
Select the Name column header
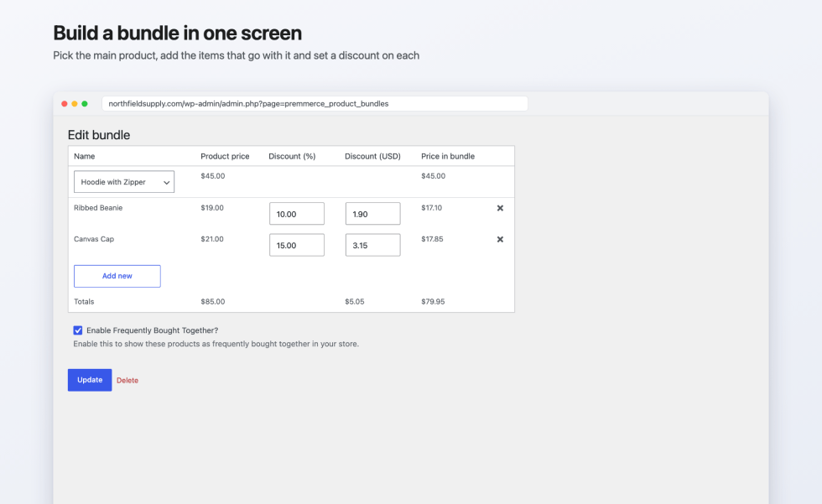85,156
